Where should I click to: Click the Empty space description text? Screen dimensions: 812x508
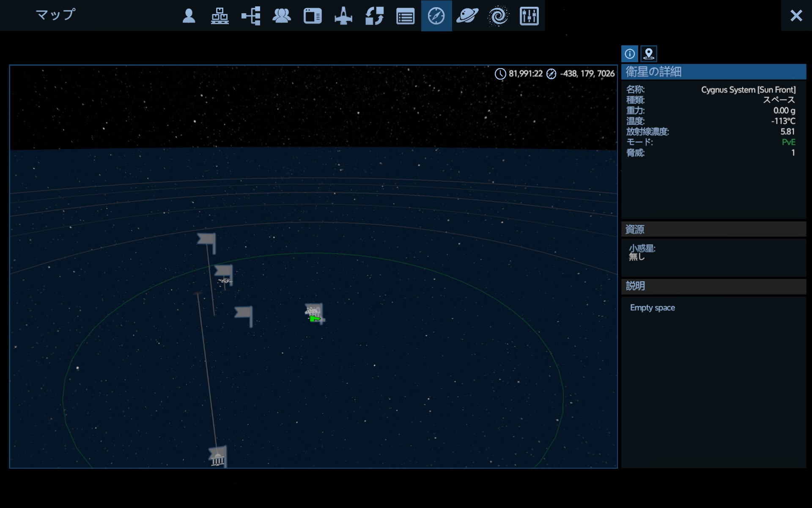click(x=652, y=308)
